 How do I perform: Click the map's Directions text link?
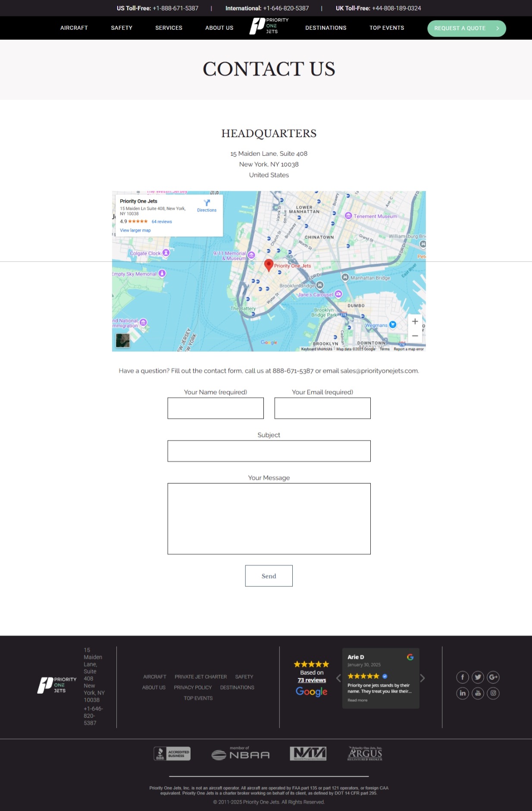tap(207, 210)
